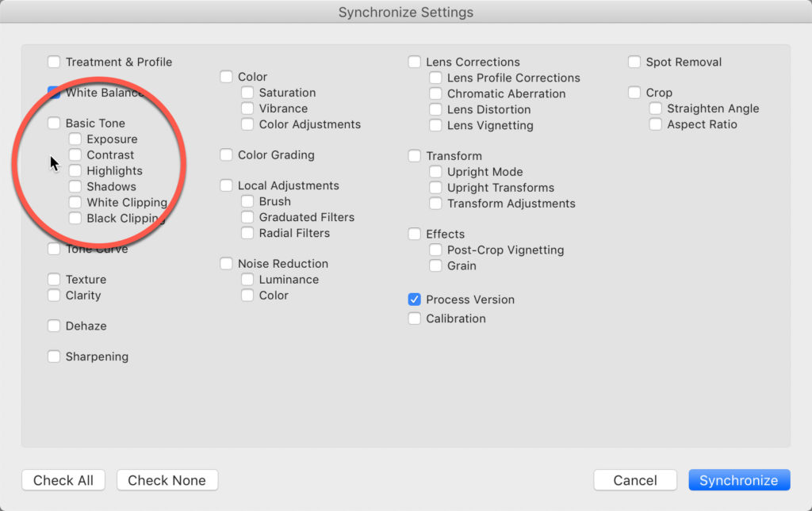The image size is (812, 511).
Task: Check the Color Grading checkbox
Action: pyautogui.click(x=227, y=155)
